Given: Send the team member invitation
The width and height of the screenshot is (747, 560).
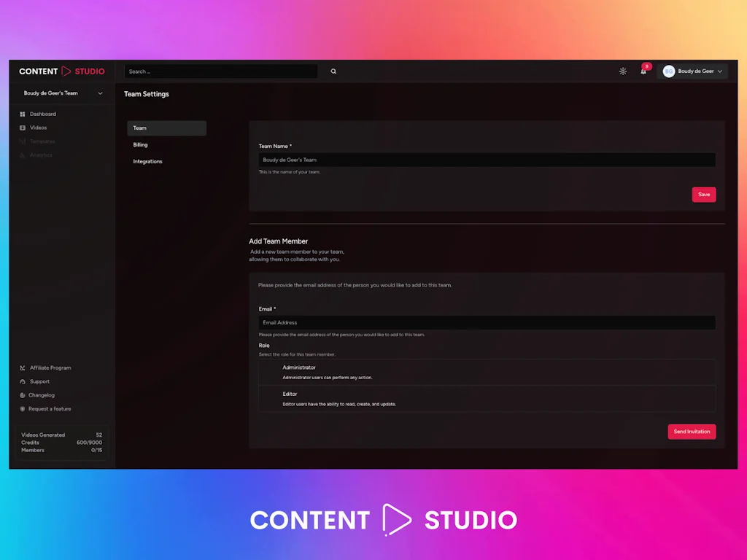Looking at the screenshot, I should click(x=692, y=431).
